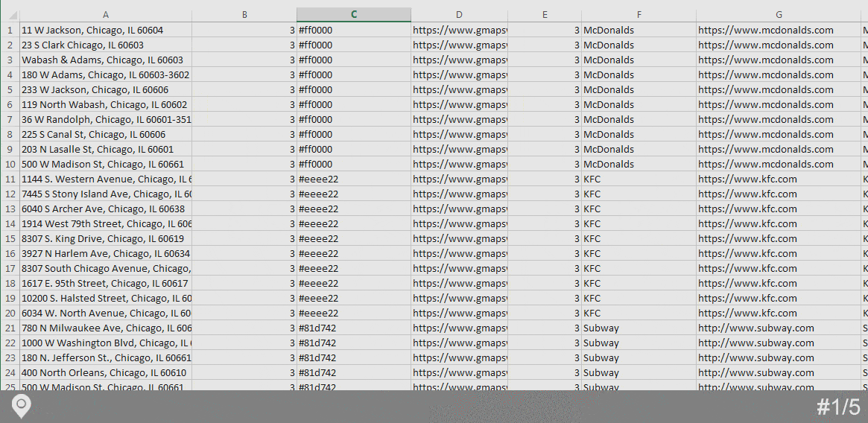Click cell '203 N Lasalle St, Chicago, IL 60601'
The width and height of the screenshot is (868, 423).
click(106, 150)
